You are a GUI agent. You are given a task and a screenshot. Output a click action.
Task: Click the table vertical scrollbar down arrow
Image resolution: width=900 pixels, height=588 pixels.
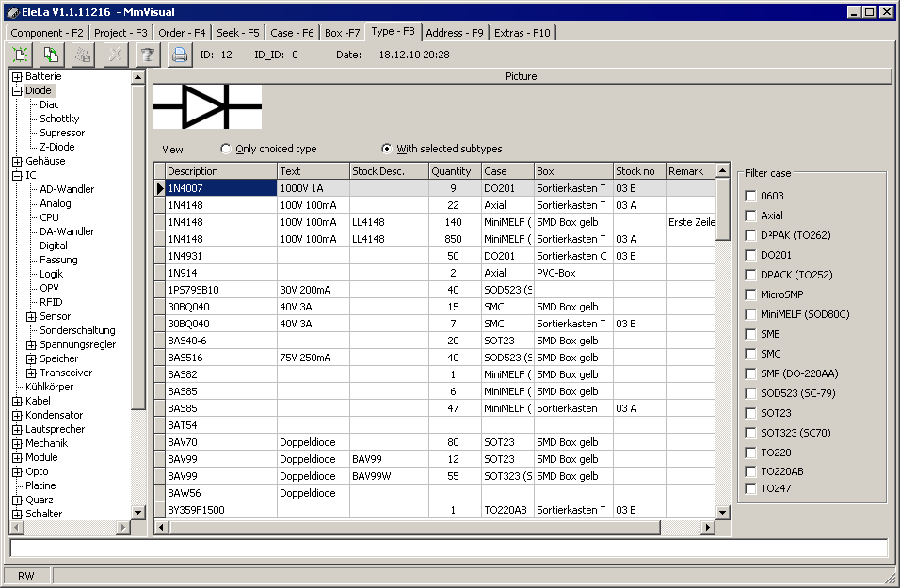pos(723,513)
